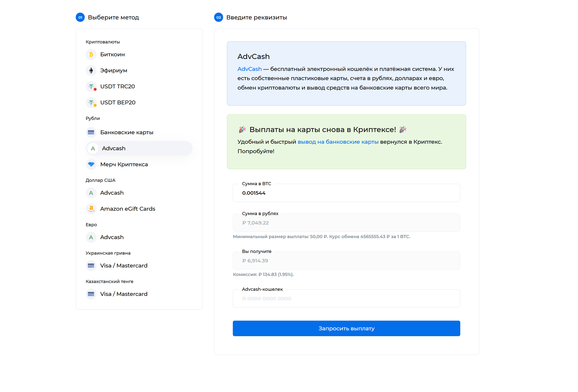Select Visa / Mastercard for Украинская гривна
Image resolution: width=578 pixels, height=392 pixels.
pyautogui.click(x=139, y=265)
